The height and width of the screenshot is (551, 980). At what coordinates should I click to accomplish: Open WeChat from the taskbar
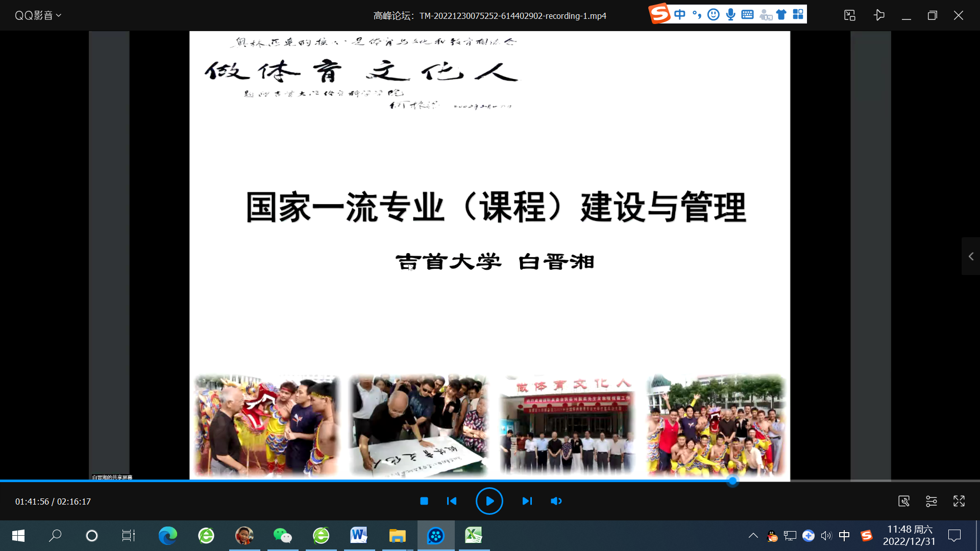[282, 535]
